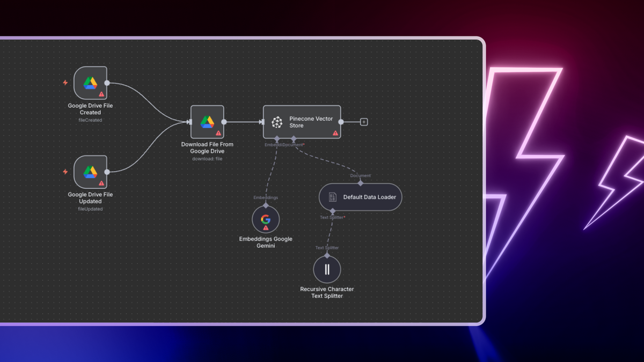Open the Download File From Google Drive node
Image resolution: width=644 pixels, height=362 pixels.
207,122
